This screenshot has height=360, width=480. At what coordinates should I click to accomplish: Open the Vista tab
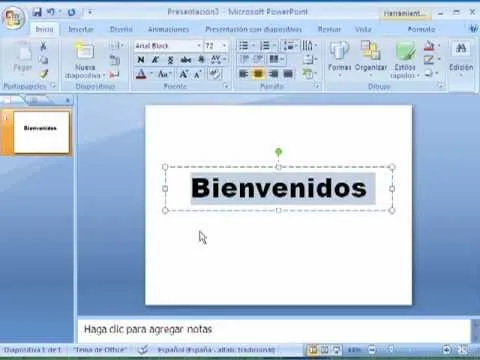tap(363, 29)
